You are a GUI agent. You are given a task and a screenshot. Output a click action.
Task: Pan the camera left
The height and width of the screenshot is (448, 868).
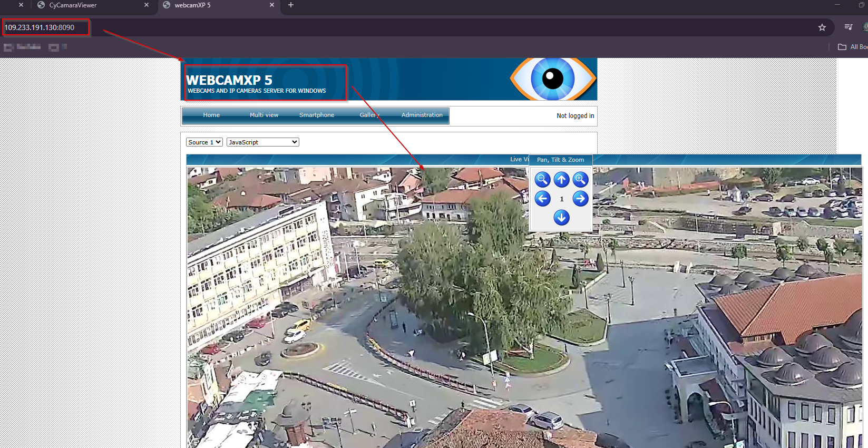[542, 199]
